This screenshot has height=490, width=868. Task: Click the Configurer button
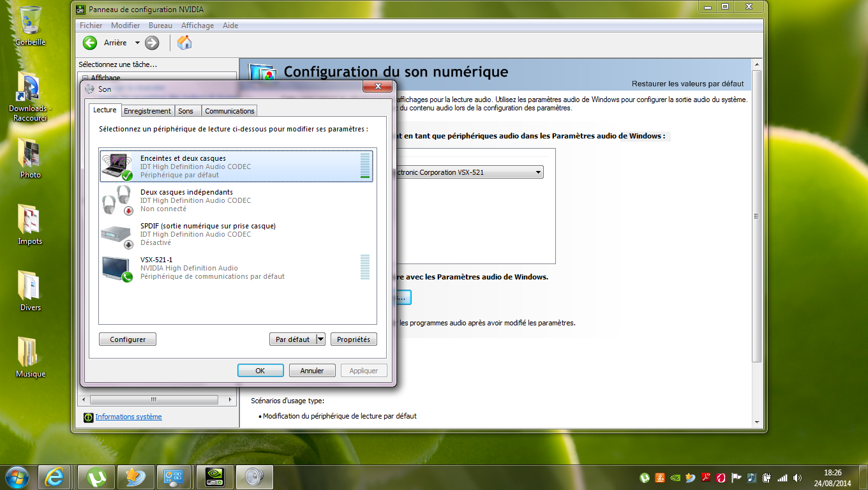pyautogui.click(x=128, y=339)
